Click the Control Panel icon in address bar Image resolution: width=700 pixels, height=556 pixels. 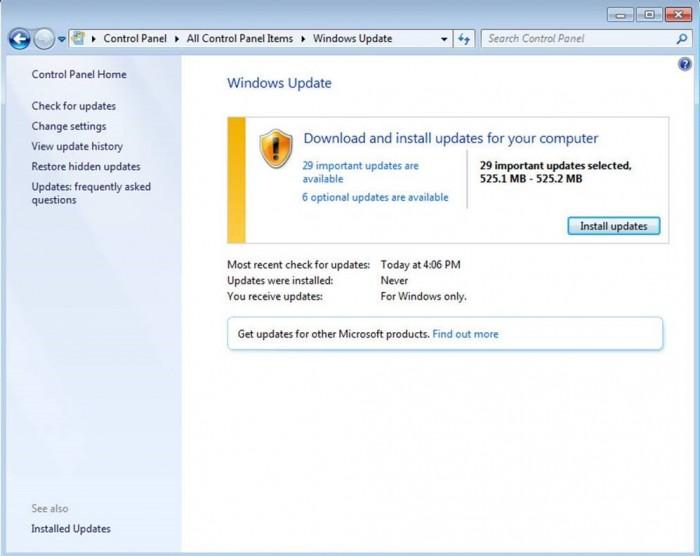(x=78, y=38)
